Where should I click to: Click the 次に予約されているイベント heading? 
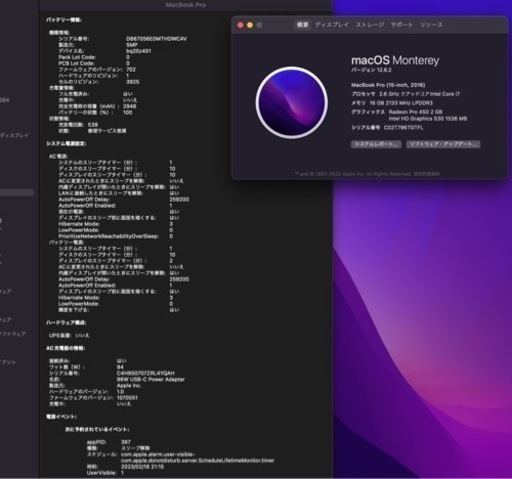pos(97,429)
